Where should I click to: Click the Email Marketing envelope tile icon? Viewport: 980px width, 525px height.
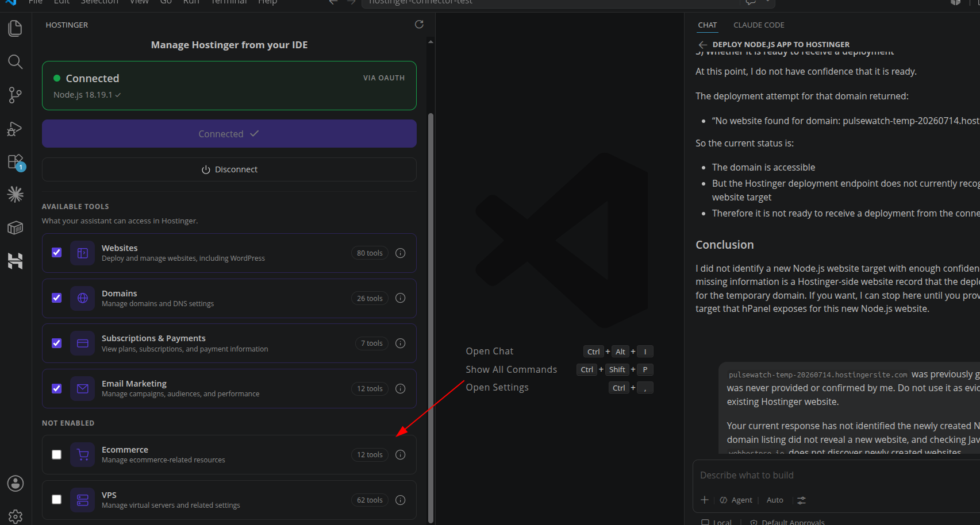coord(83,389)
